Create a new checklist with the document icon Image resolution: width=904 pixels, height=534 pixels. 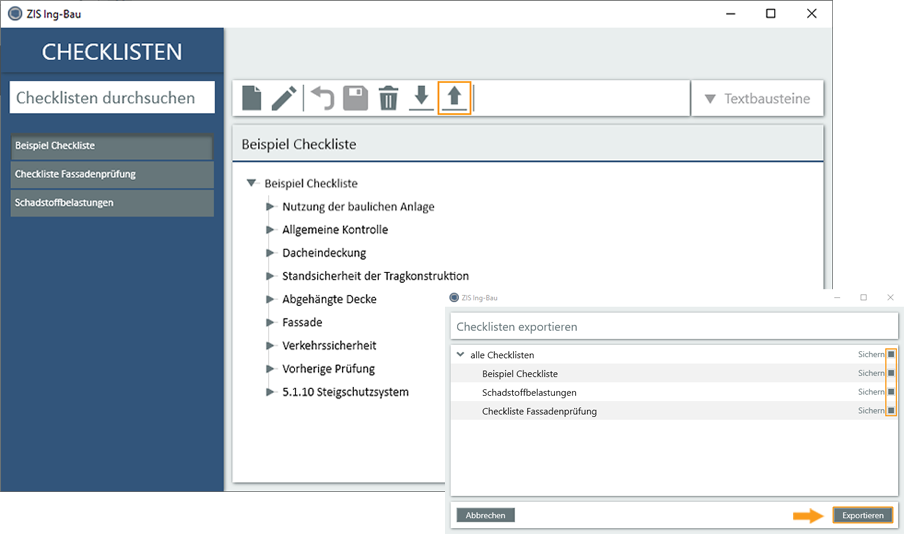click(252, 98)
